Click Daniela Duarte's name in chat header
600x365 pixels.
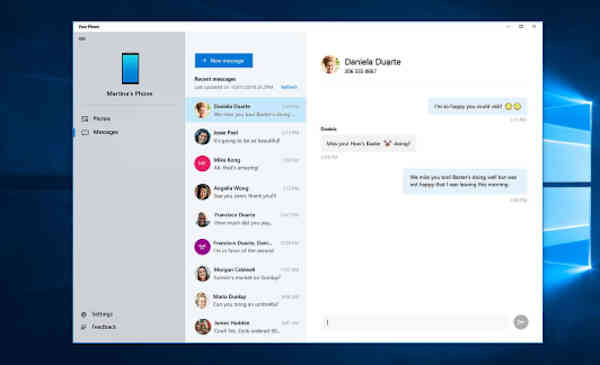pos(372,62)
